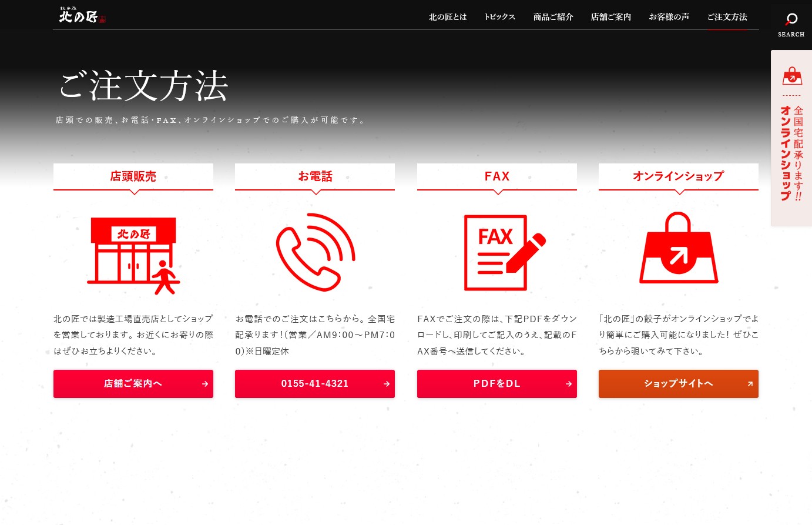Open 商品ご紹介 menu item
The width and height of the screenshot is (812, 525).
[x=553, y=17]
